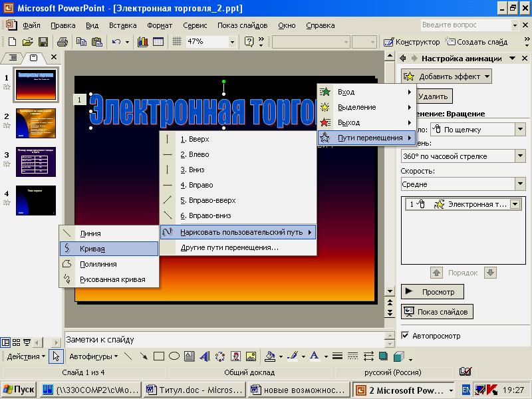
Task: Insert chart via bar chart icon
Action: point(142,42)
